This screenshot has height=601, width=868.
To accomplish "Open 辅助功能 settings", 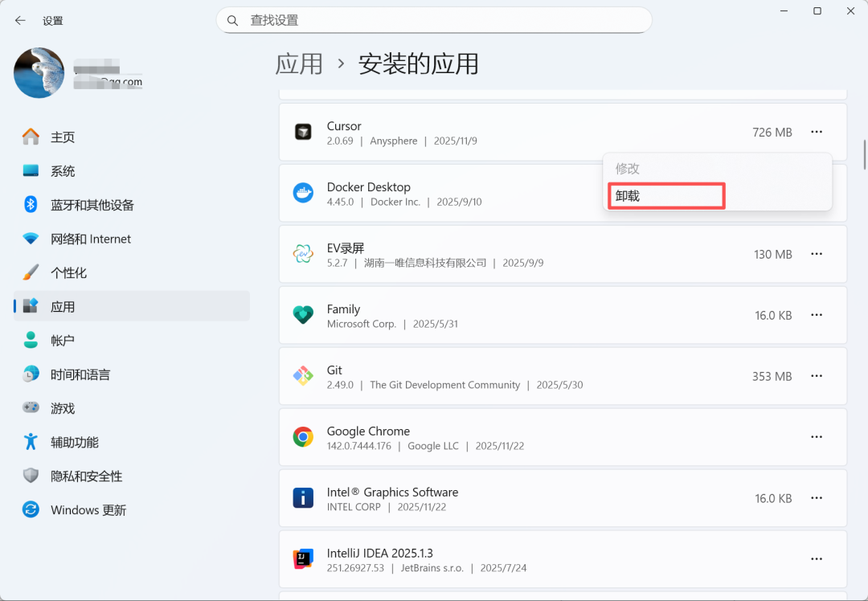I will pyautogui.click(x=132, y=442).
